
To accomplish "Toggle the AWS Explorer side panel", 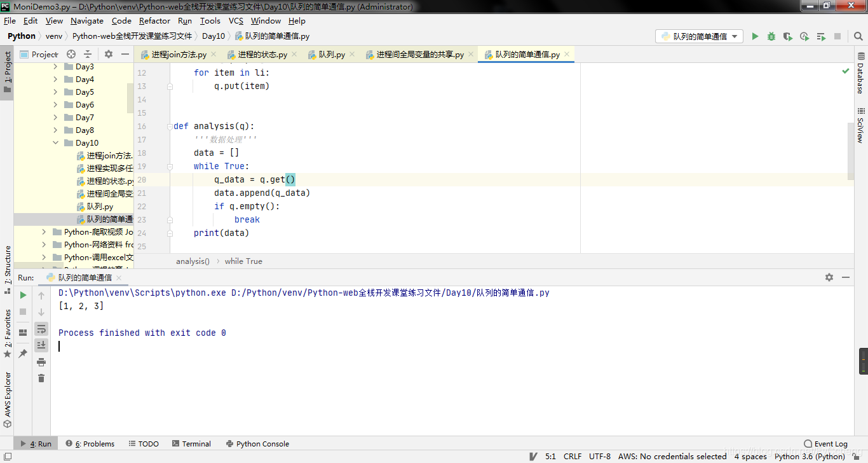I will click(x=8, y=399).
